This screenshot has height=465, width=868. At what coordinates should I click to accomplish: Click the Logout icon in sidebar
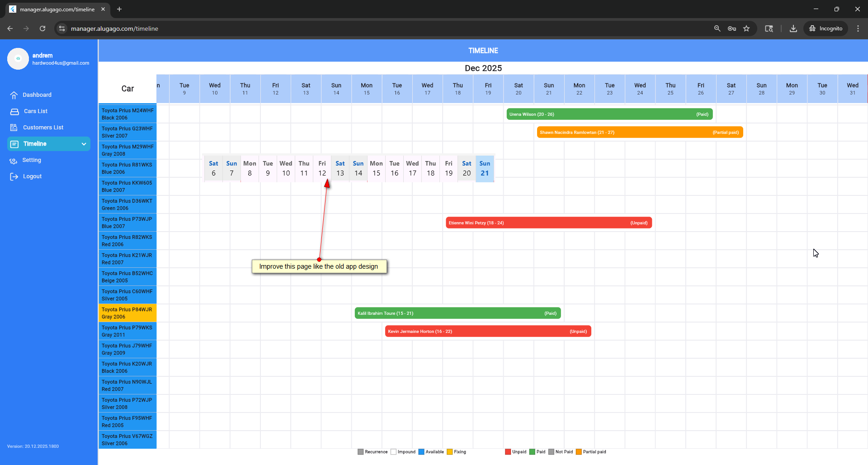tap(14, 176)
